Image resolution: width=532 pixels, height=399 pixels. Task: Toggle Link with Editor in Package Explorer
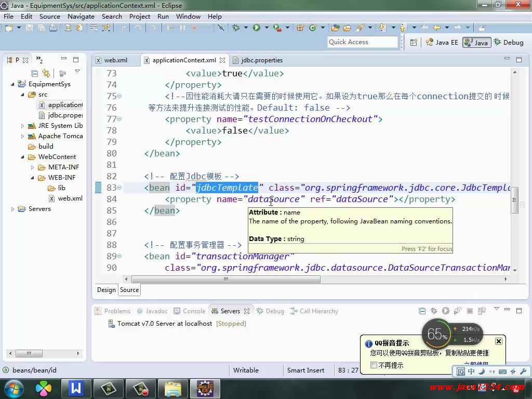pos(46,73)
